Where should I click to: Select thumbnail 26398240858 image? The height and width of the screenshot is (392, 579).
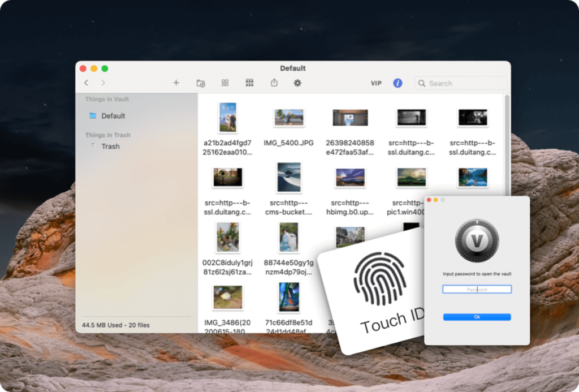[349, 118]
